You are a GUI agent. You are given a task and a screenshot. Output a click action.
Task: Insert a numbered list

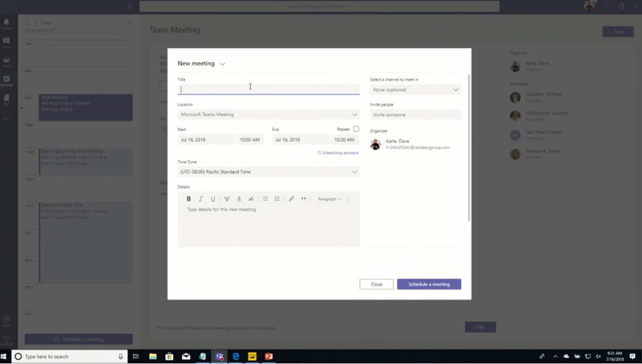click(276, 199)
